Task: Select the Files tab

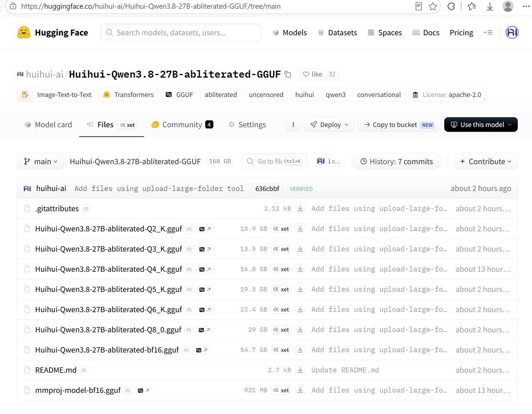Action: coord(111,125)
